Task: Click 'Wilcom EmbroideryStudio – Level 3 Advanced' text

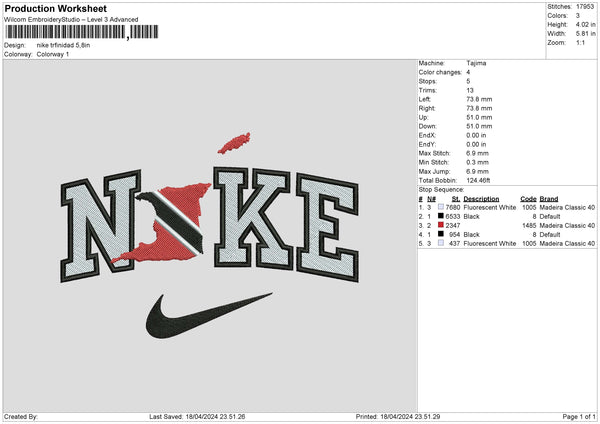Action: point(71,20)
